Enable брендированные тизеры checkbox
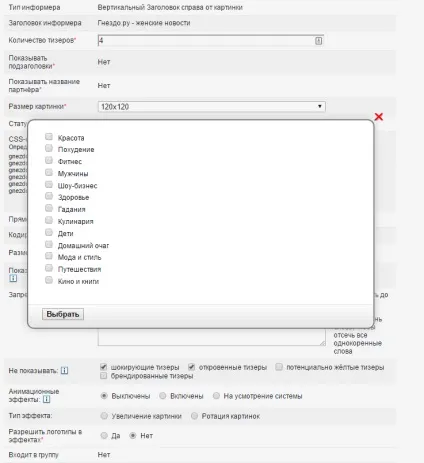This screenshot has width=424, height=463. click(103, 376)
